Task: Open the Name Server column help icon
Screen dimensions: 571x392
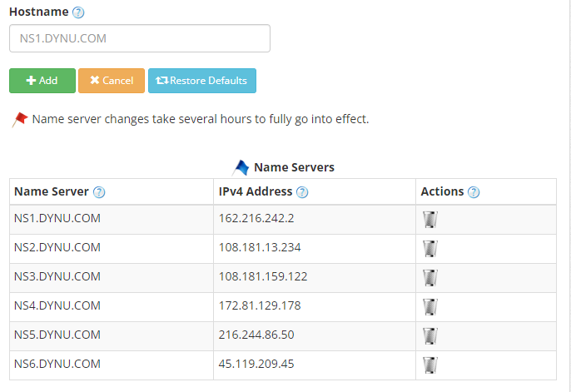Action: coord(99,192)
